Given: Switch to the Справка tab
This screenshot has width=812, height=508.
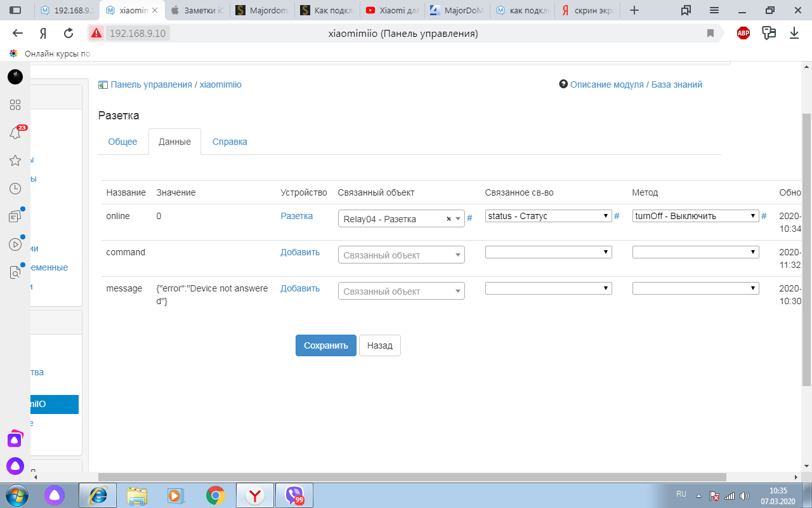Looking at the screenshot, I should (x=230, y=142).
